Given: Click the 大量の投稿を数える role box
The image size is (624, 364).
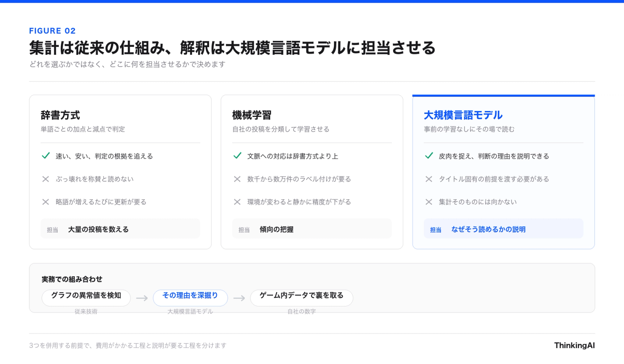Looking at the screenshot, I should pyautogui.click(x=121, y=229).
